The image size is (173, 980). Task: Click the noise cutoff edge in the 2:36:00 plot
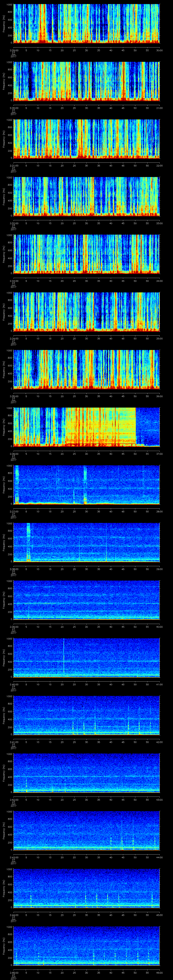[x=136, y=426]
